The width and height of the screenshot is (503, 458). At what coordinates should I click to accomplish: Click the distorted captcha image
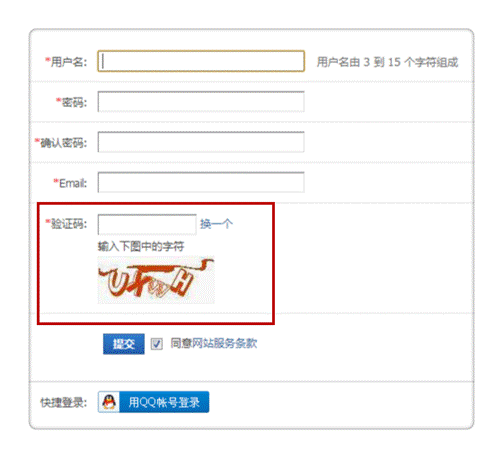click(x=156, y=280)
